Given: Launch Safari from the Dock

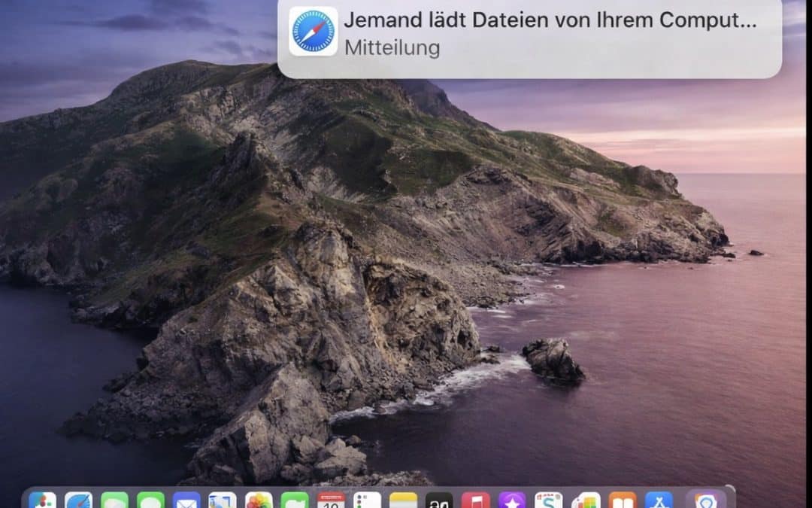Looking at the screenshot, I should click(x=78, y=500).
